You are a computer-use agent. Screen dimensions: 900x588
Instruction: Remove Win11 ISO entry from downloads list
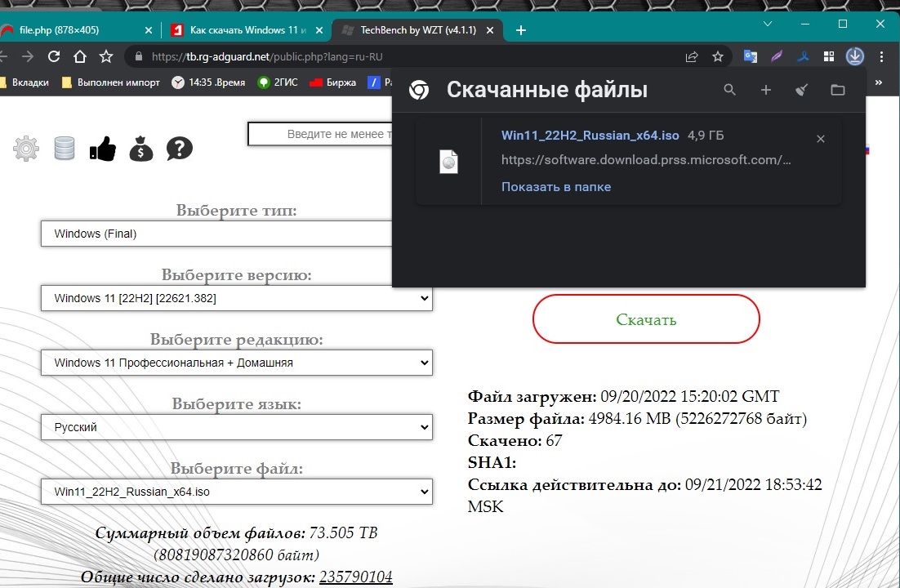pos(821,139)
